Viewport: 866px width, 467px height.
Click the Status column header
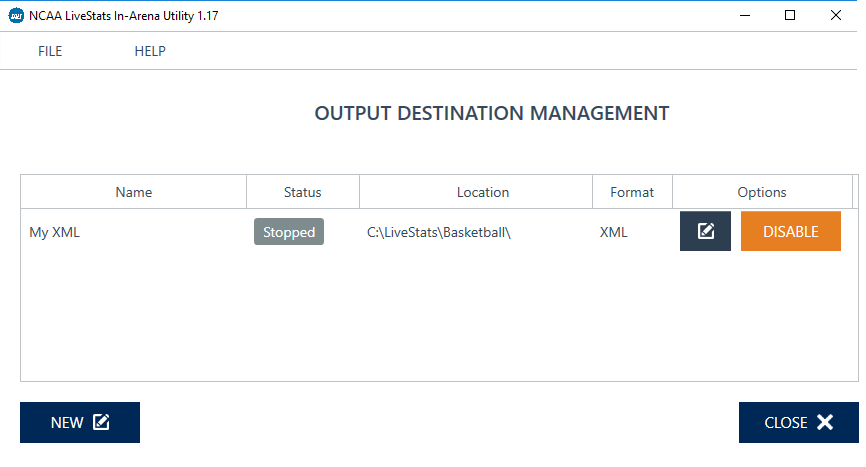click(x=303, y=192)
